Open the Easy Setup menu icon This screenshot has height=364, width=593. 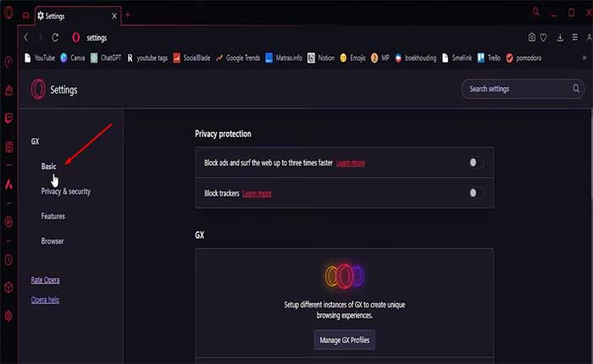tap(575, 37)
